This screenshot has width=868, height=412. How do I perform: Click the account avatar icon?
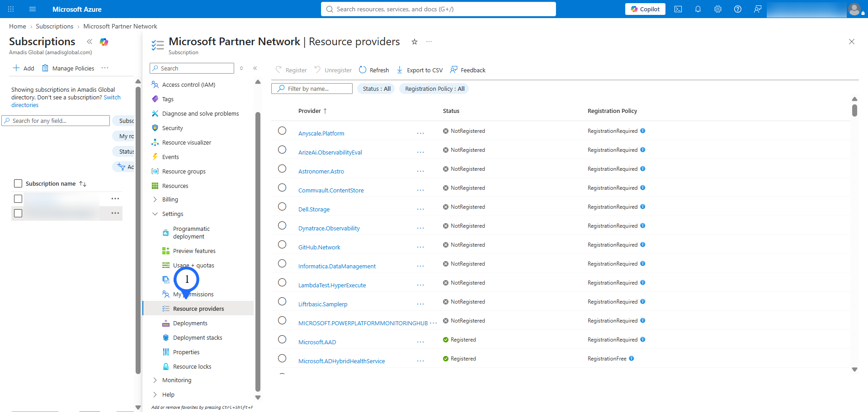[854, 9]
